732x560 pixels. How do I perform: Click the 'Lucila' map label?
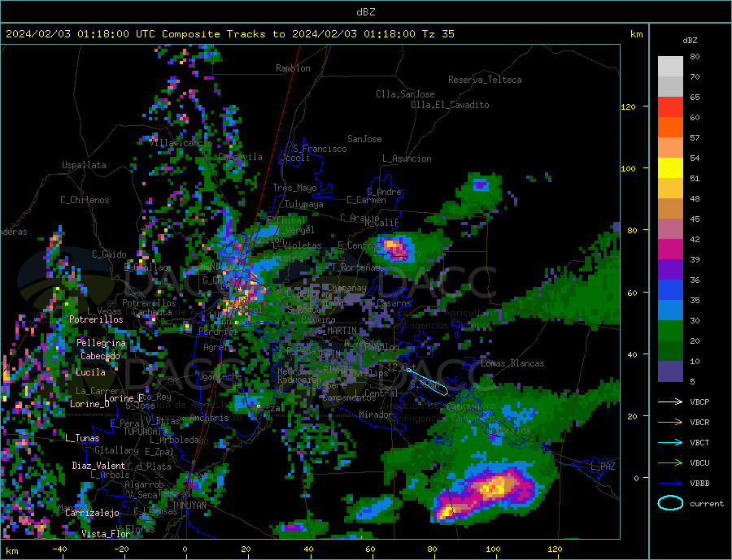(90, 372)
